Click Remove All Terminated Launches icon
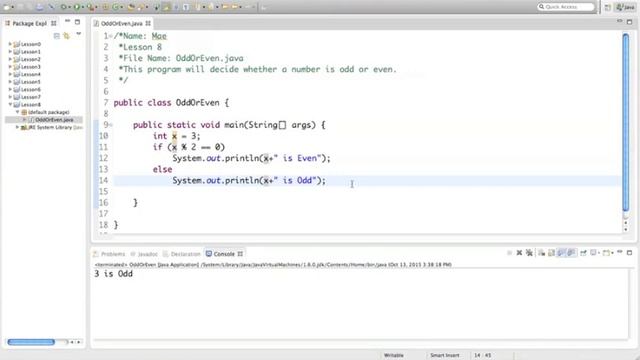The width and height of the screenshot is (640, 360). pos(529,253)
